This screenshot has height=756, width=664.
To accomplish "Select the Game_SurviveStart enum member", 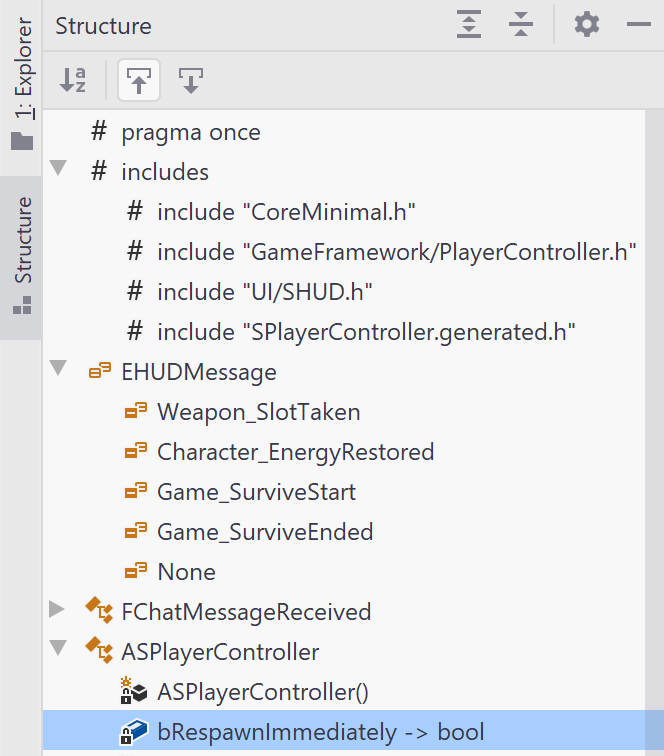I will point(256,492).
